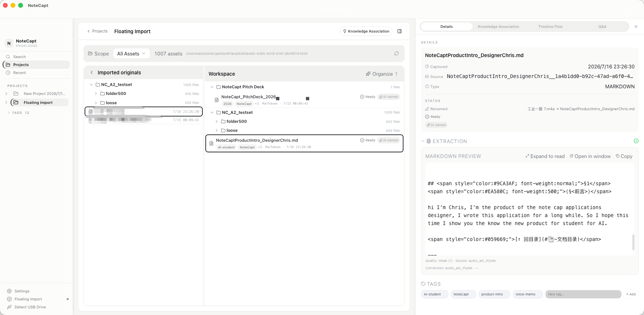Toggle the side panel layout icon
Image resolution: width=644 pixels, height=315 pixels.
(399, 31)
